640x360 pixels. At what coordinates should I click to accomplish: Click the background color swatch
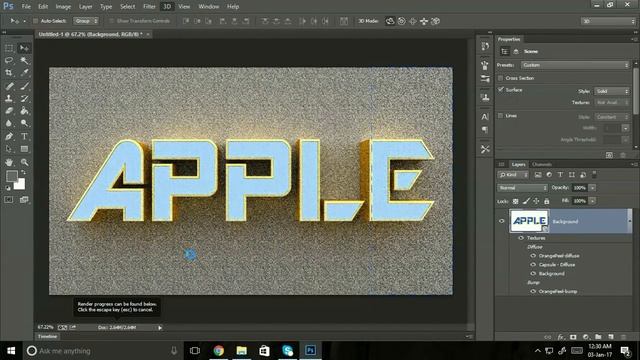click(x=20, y=184)
